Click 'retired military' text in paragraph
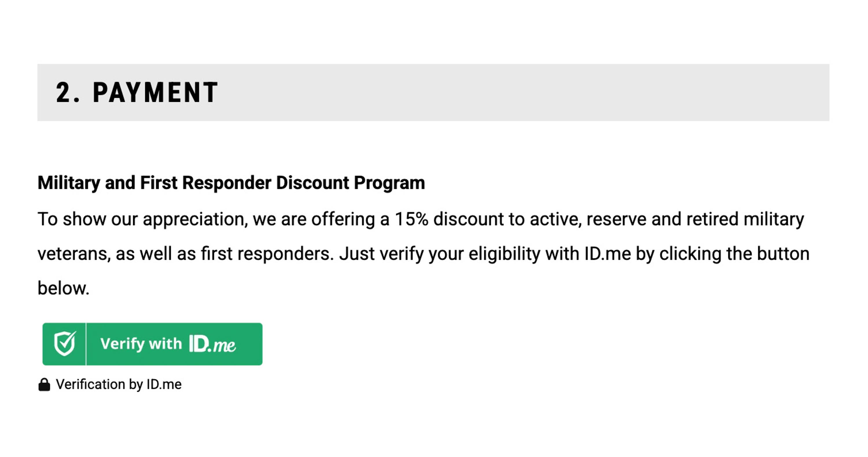Screen dimensions: 868x457 [745, 219]
